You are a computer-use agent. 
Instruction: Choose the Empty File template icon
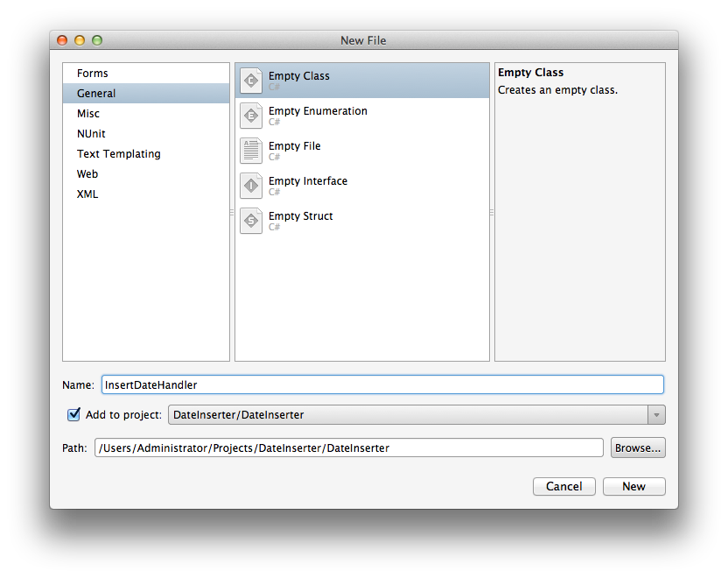[x=251, y=150]
